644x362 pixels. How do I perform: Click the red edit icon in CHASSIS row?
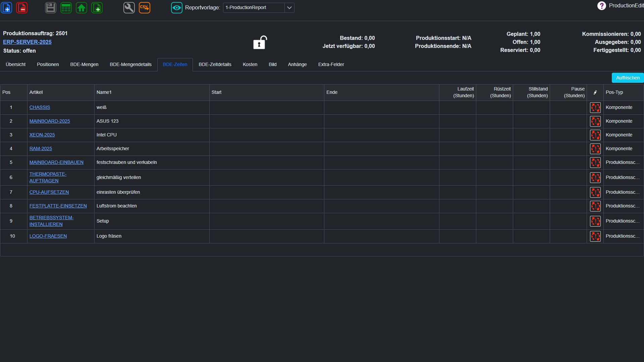(x=595, y=108)
